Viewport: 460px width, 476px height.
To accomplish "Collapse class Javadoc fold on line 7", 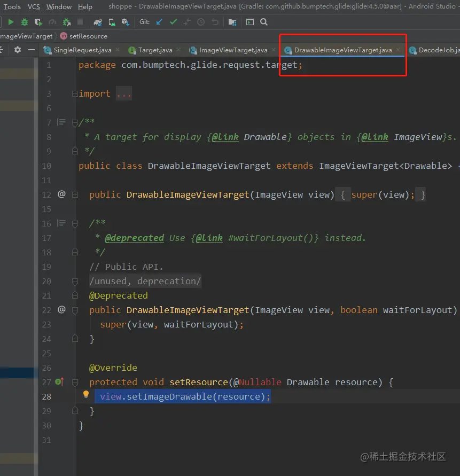I will 75,123.
